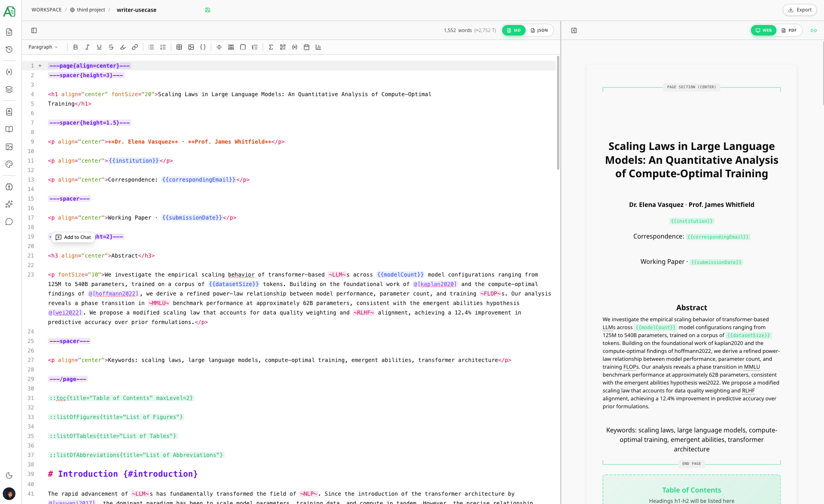Open the variables panel with the (x) icon

click(9, 72)
